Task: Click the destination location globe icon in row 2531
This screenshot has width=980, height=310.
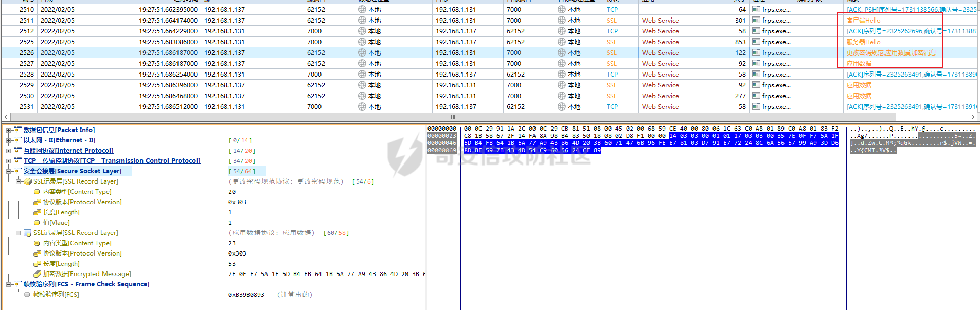Action: 562,106
